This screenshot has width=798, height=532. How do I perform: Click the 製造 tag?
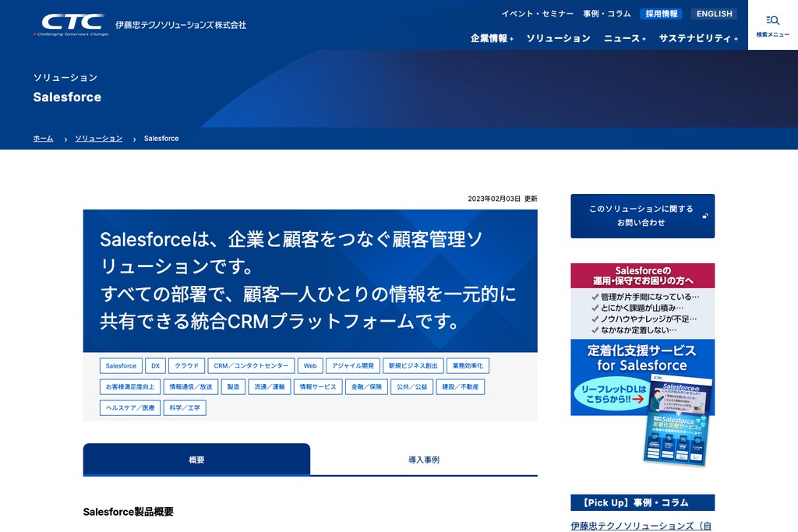[x=233, y=386]
